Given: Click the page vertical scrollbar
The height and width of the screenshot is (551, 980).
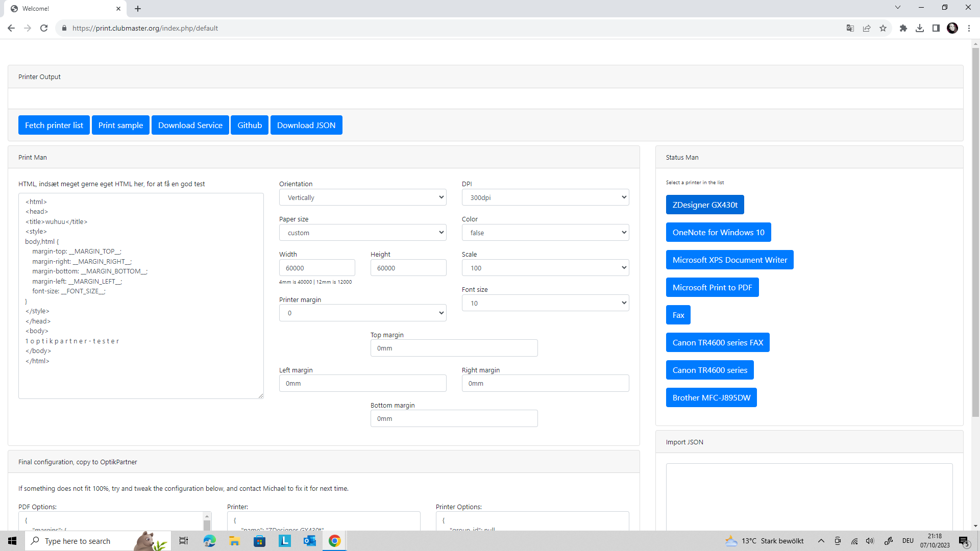Looking at the screenshot, I should 975,230.
